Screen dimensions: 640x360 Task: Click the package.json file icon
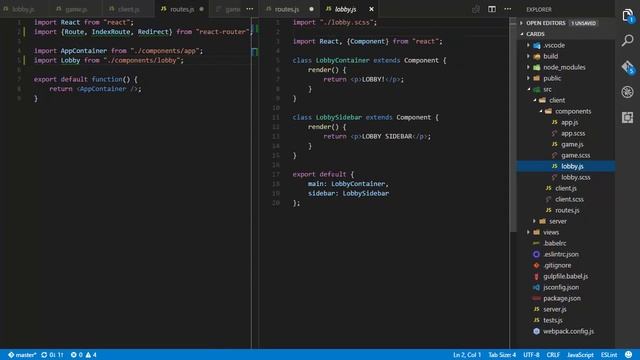point(536,298)
